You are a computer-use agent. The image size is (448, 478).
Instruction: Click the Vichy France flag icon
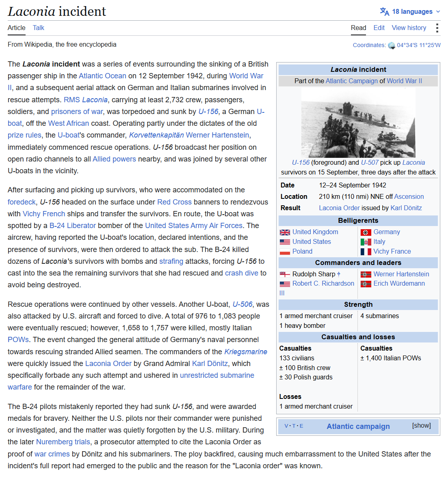[x=366, y=252]
